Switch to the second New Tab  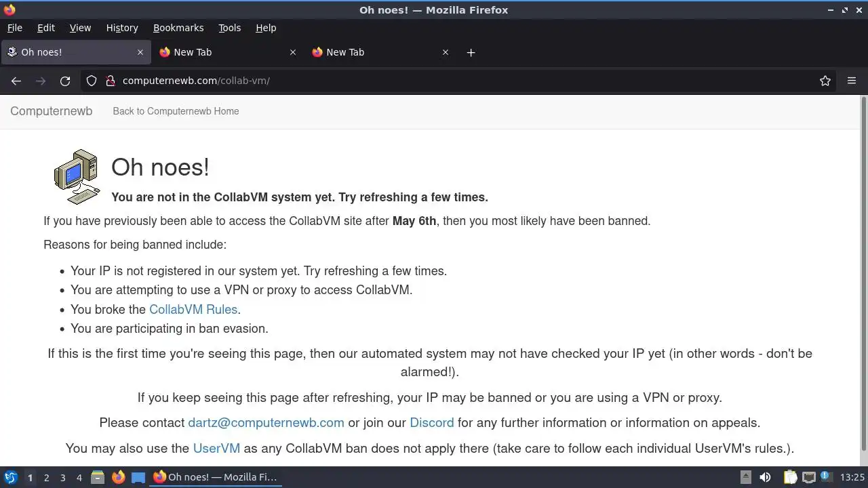pos(227,52)
